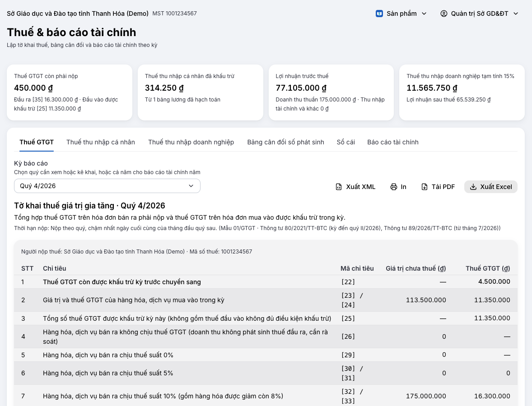Click the Mã chỉ tiêu column header
The height and width of the screenshot is (406, 532).
[357, 268]
